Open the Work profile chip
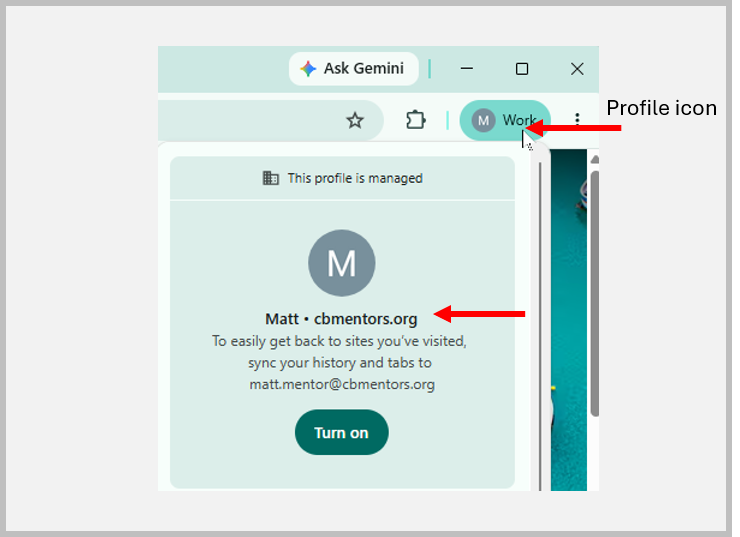740x537 pixels. [x=505, y=120]
